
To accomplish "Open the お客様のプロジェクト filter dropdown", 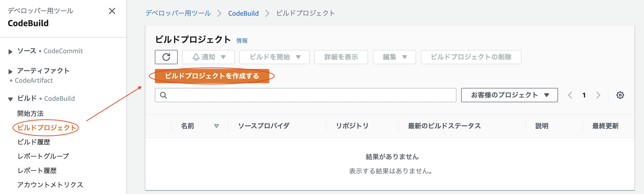I will [x=509, y=95].
